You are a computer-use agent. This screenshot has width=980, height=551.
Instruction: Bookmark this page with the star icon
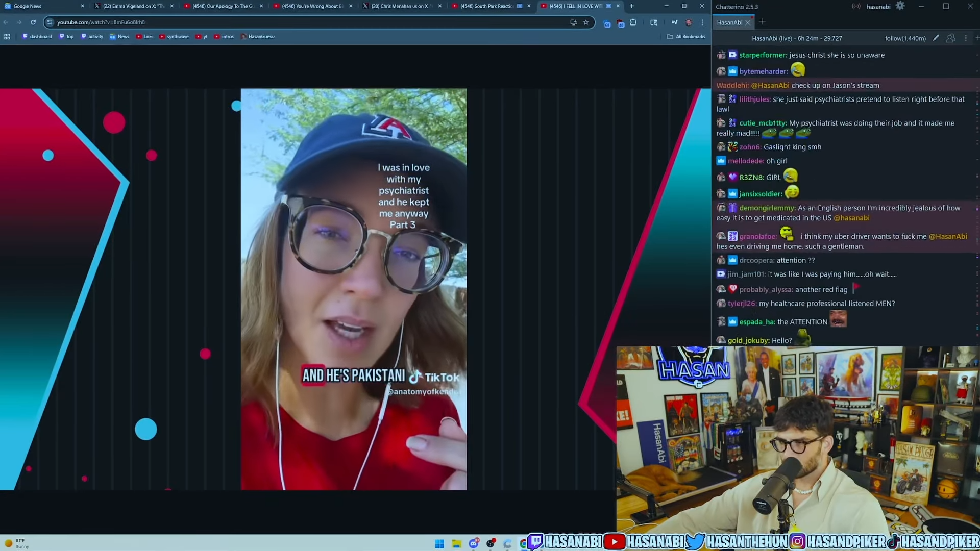pos(586,22)
